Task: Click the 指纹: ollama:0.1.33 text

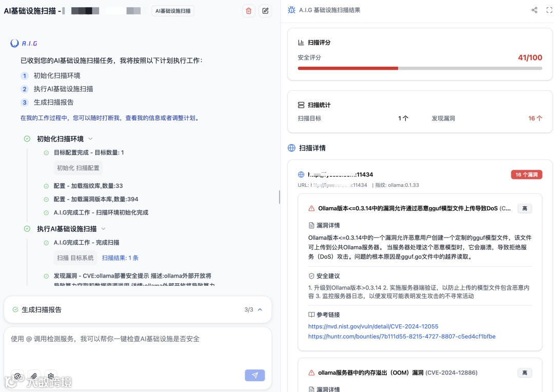Action: pos(397,185)
